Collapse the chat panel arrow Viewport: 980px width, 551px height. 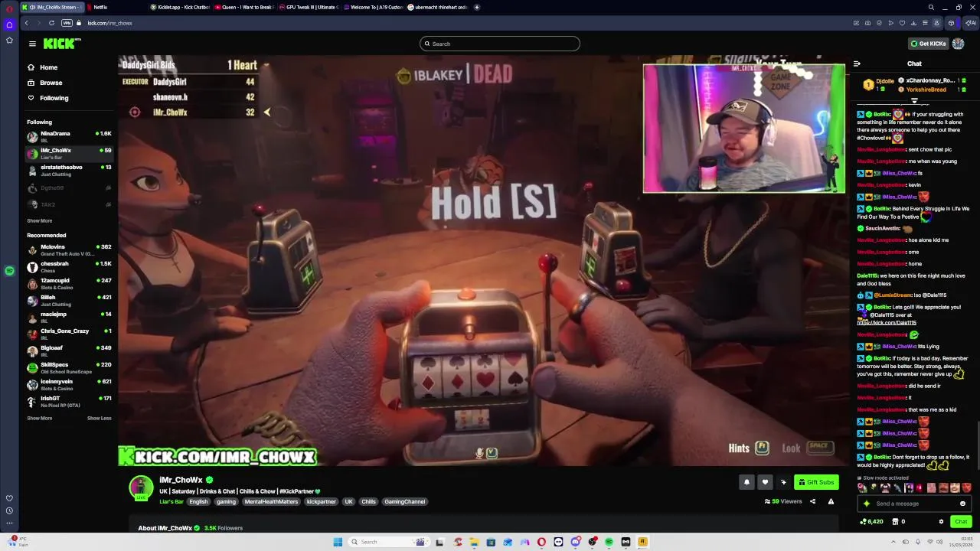tap(857, 64)
